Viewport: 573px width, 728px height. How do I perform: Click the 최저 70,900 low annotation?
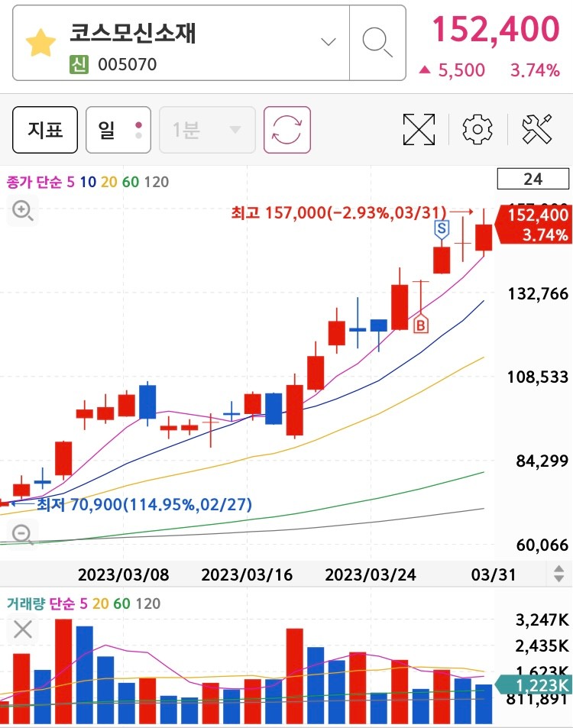point(144,504)
